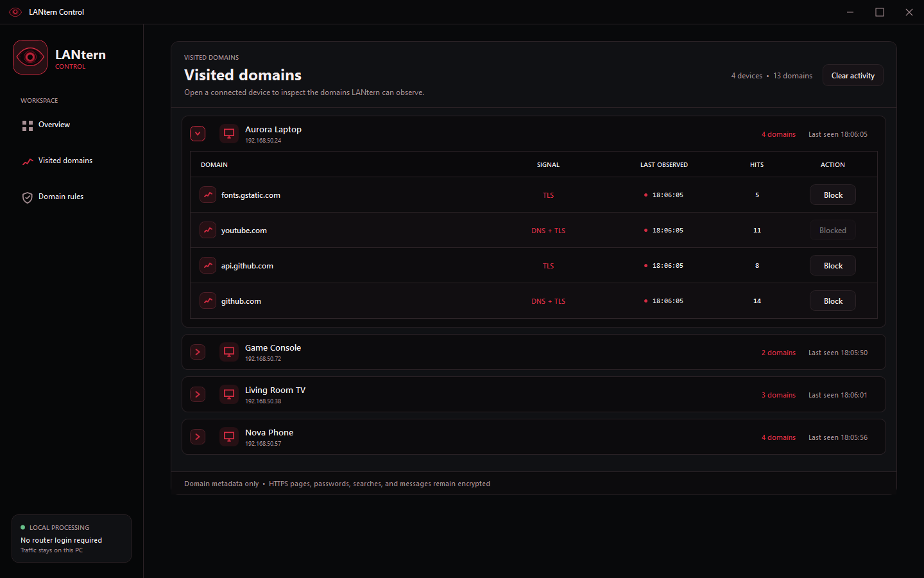The image size is (924, 578).
Task: Expand the Nova Phone device row
Action: click(198, 437)
